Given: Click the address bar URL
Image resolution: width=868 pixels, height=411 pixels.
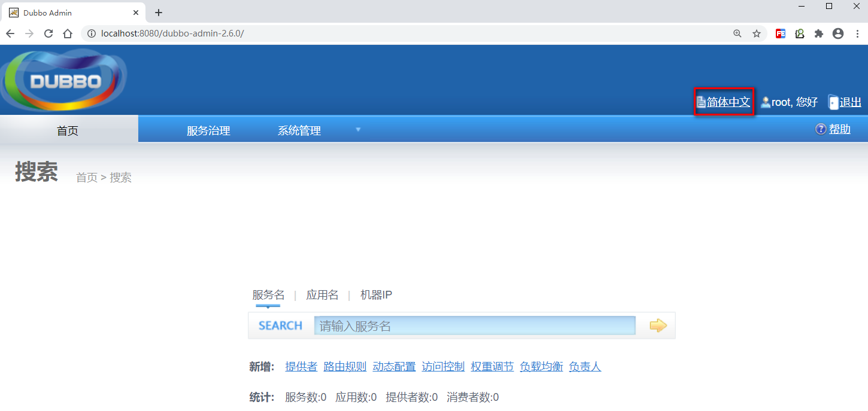Looking at the screenshot, I should (172, 34).
